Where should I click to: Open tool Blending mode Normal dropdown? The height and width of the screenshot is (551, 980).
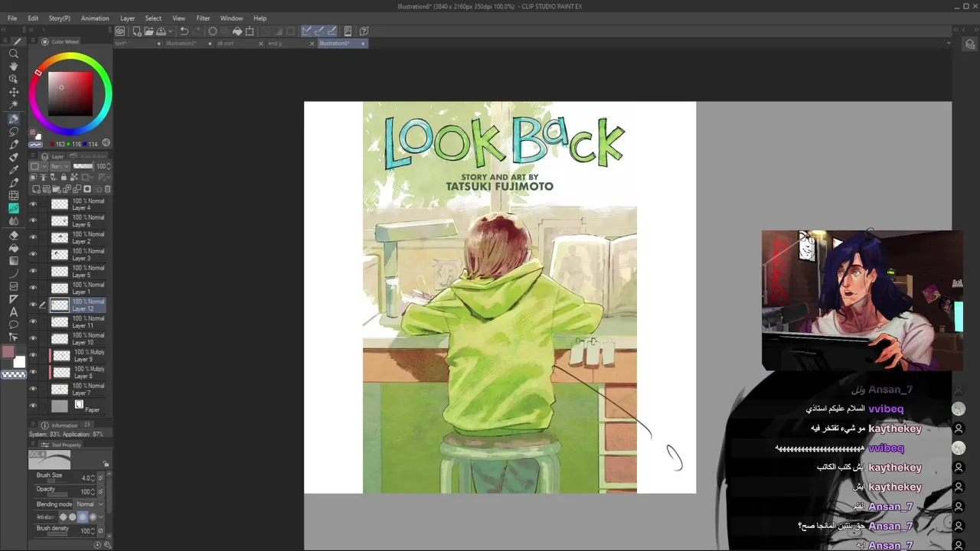(x=88, y=504)
